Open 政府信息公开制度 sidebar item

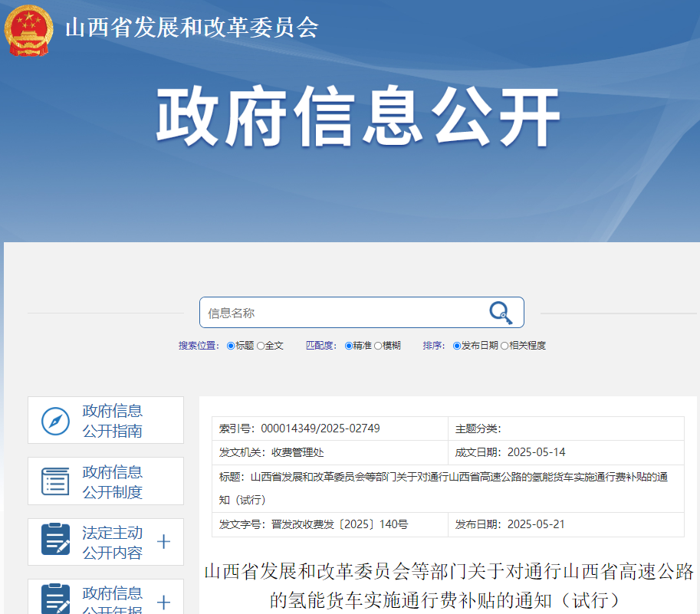pos(113,481)
